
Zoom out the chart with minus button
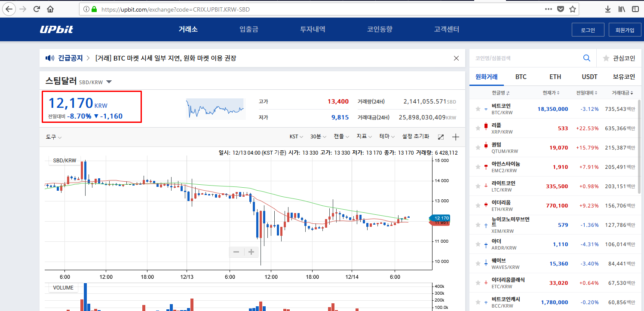[236, 252]
